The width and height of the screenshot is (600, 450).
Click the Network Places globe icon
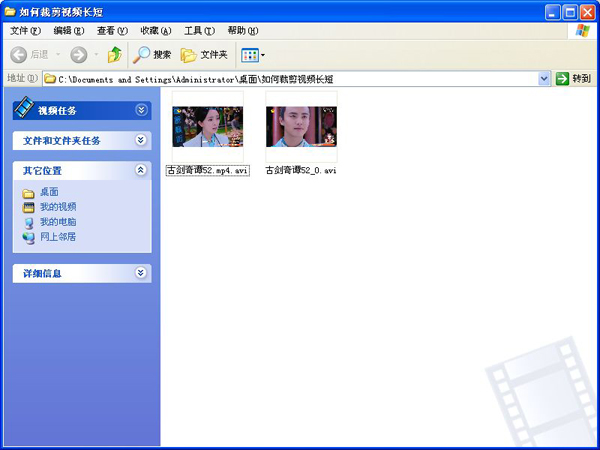[28, 238]
